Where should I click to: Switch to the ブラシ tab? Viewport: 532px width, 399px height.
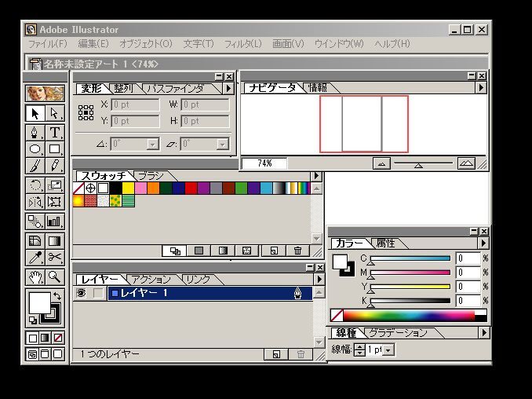tap(151, 176)
